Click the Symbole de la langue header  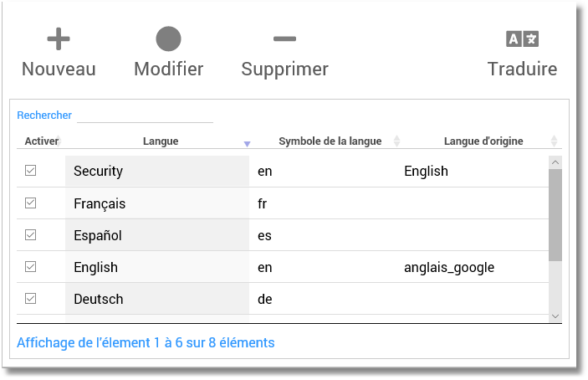330,141
